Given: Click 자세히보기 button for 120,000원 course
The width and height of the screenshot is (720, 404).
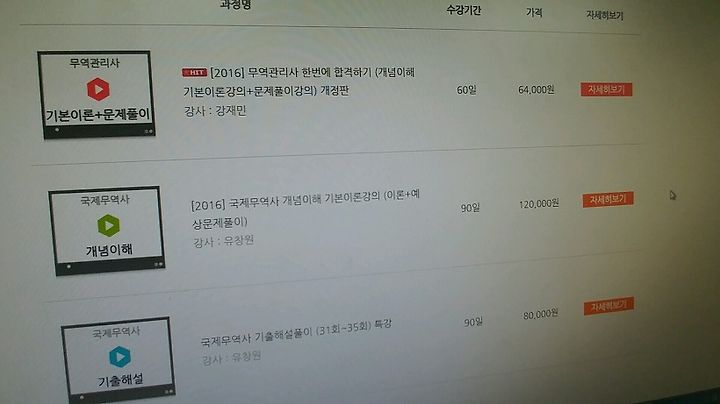Looking at the screenshot, I should [608, 200].
